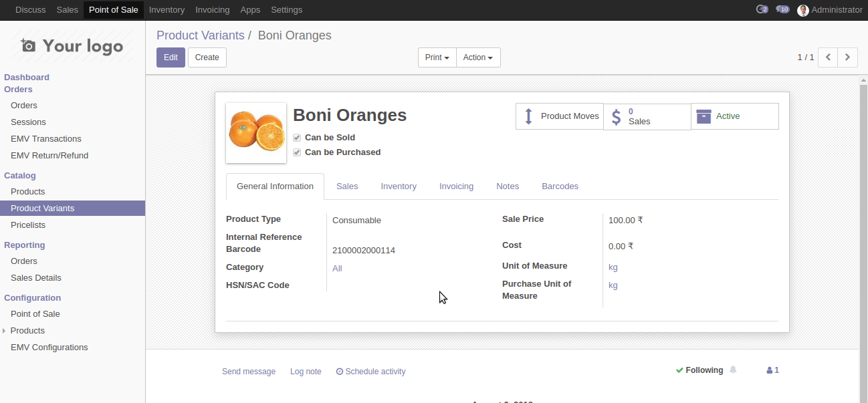Open the Inventory menu in top bar
The width and height of the screenshot is (868, 403).
[x=167, y=10]
